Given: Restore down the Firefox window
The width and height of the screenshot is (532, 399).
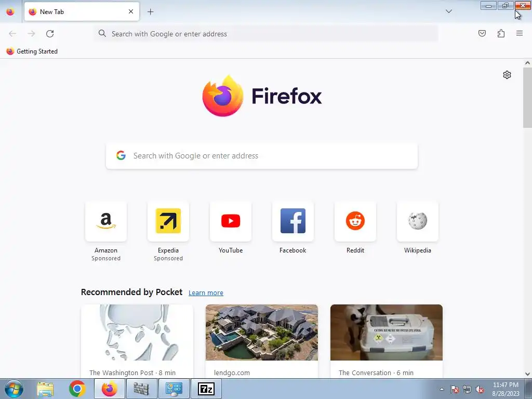Looking at the screenshot, I should click(506, 6).
